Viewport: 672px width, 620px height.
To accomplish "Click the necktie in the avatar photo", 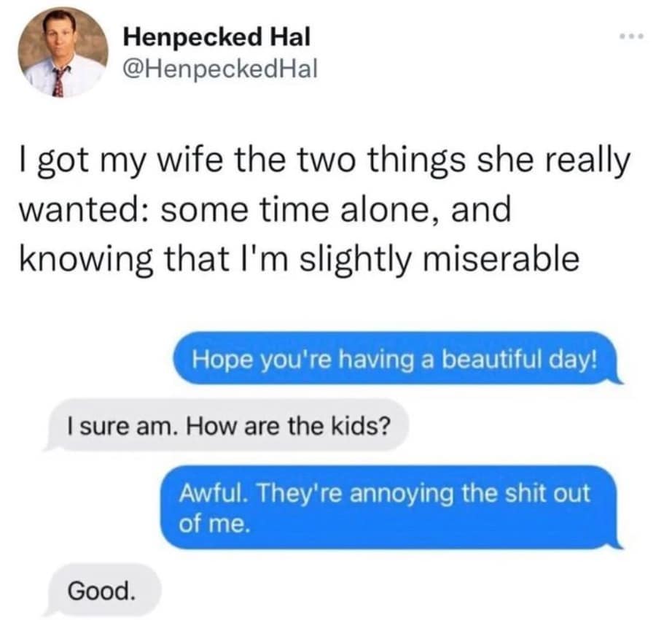I will 59,81.
